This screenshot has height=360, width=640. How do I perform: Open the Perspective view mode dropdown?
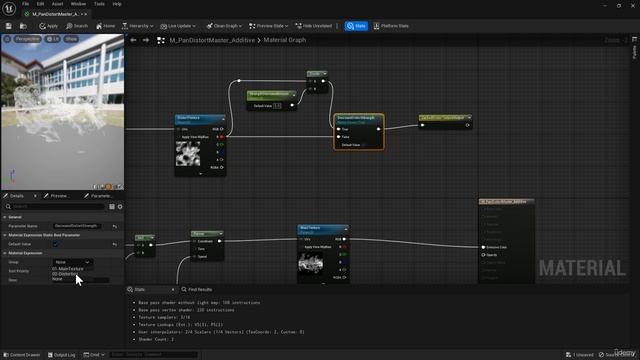pyautogui.click(x=28, y=39)
